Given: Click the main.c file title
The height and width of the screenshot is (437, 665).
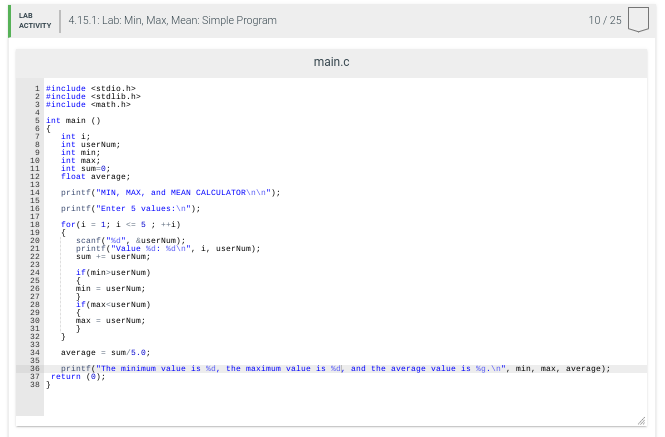Looking at the screenshot, I should [x=331, y=62].
